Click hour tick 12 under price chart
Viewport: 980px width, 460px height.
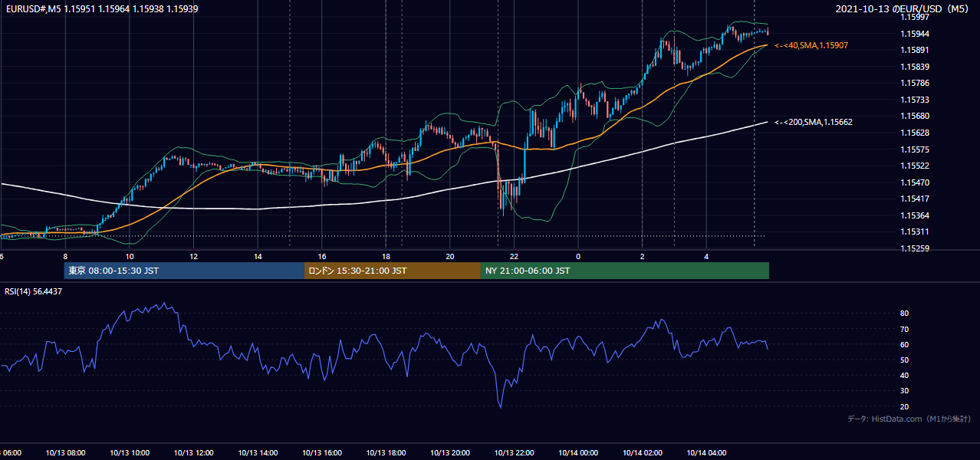pos(193,256)
